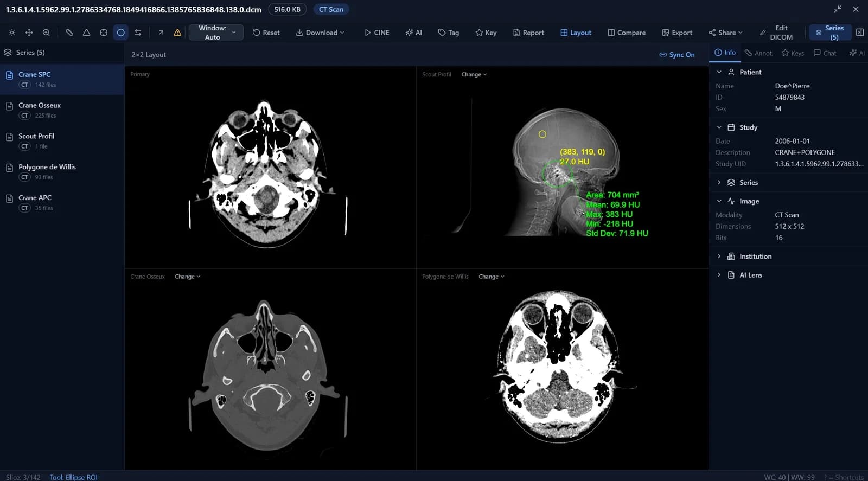Image resolution: width=868 pixels, height=481 pixels.
Task: Click the 516.0 KB file size badge
Action: pyautogui.click(x=287, y=9)
